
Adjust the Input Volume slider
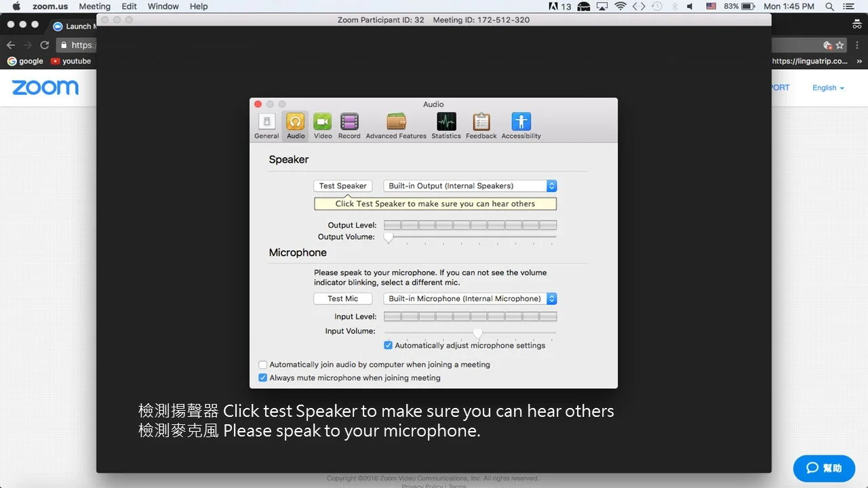point(477,332)
